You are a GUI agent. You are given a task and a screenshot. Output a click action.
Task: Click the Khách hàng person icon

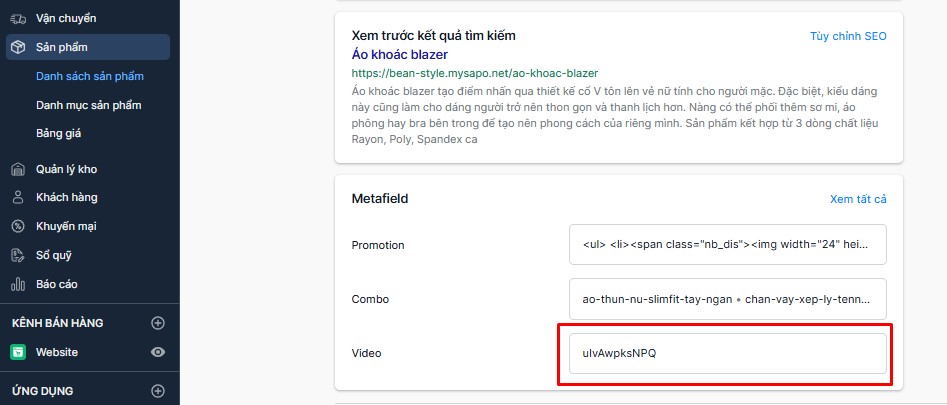(x=18, y=197)
